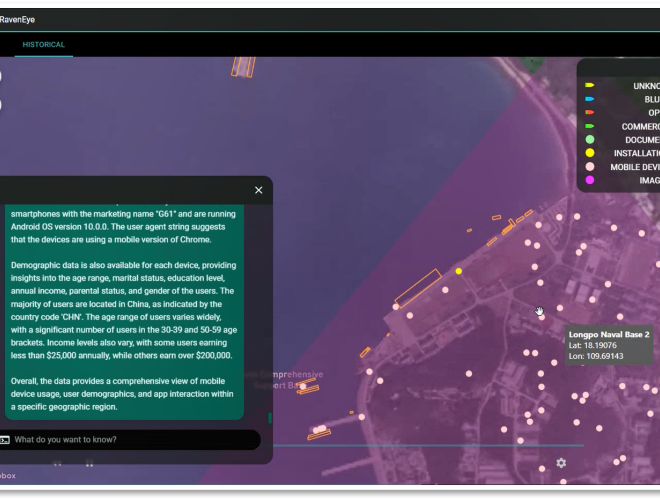Viewport: 660px width, 500px height.
Task: Toggle the green Documents legend circle
Action: 590,140
